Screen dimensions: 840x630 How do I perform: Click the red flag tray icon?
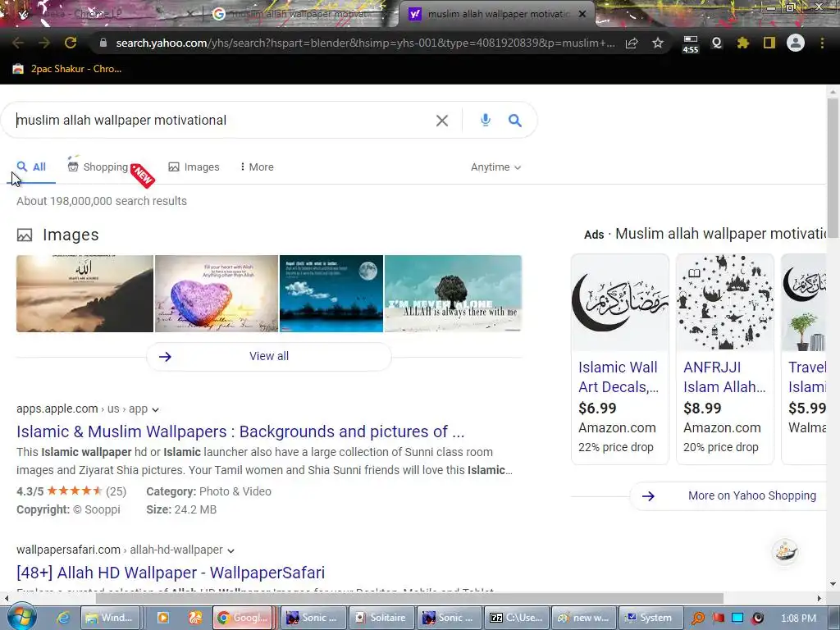point(718,619)
